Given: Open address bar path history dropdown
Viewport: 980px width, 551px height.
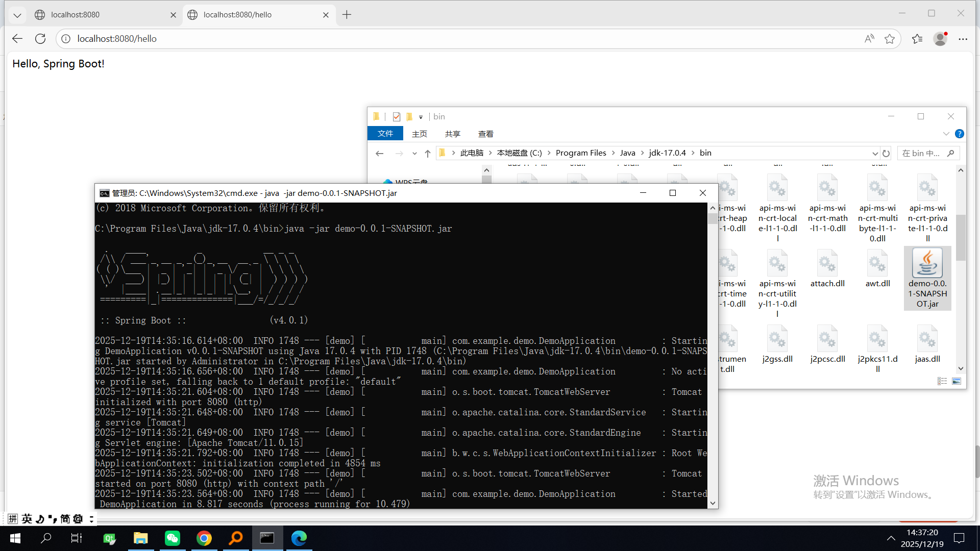Looking at the screenshot, I should [875, 153].
